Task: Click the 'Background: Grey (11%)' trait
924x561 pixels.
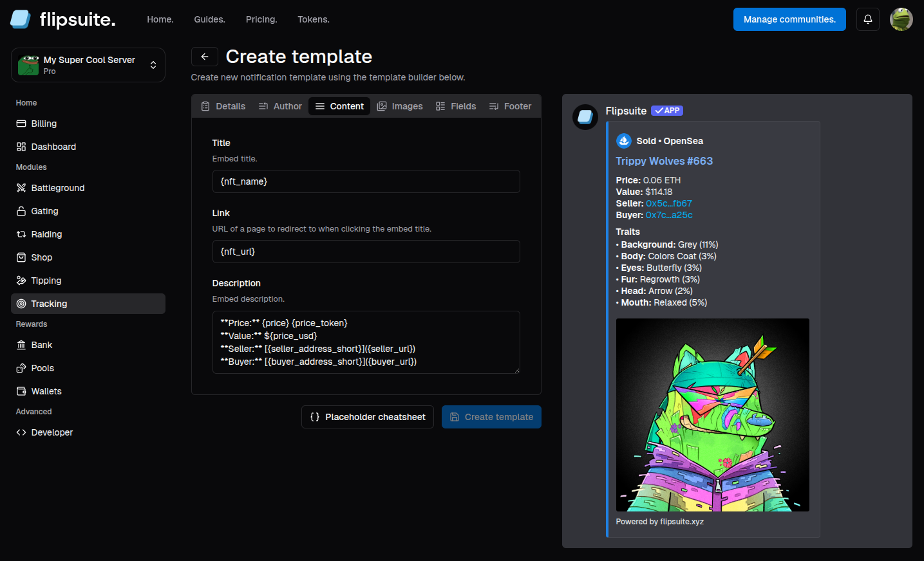Action: click(x=667, y=244)
